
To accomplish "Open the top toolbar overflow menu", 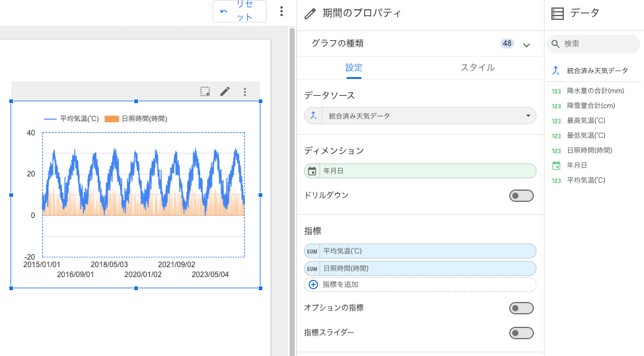I will click(282, 11).
